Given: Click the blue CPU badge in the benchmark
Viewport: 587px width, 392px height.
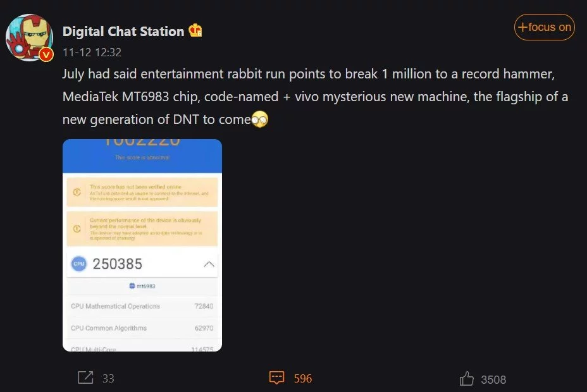Looking at the screenshot, I should (78, 264).
